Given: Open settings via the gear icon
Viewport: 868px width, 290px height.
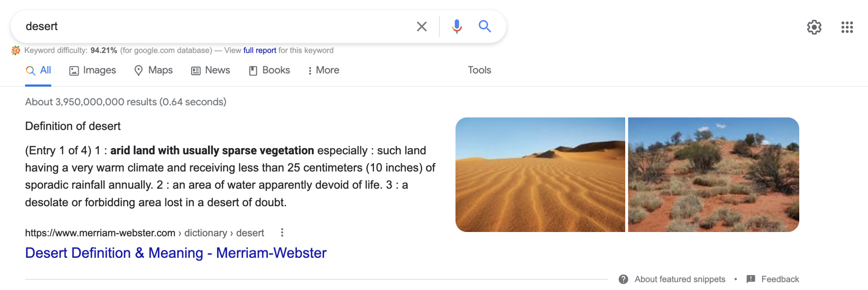Looking at the screenshot, I should (814, 27).
